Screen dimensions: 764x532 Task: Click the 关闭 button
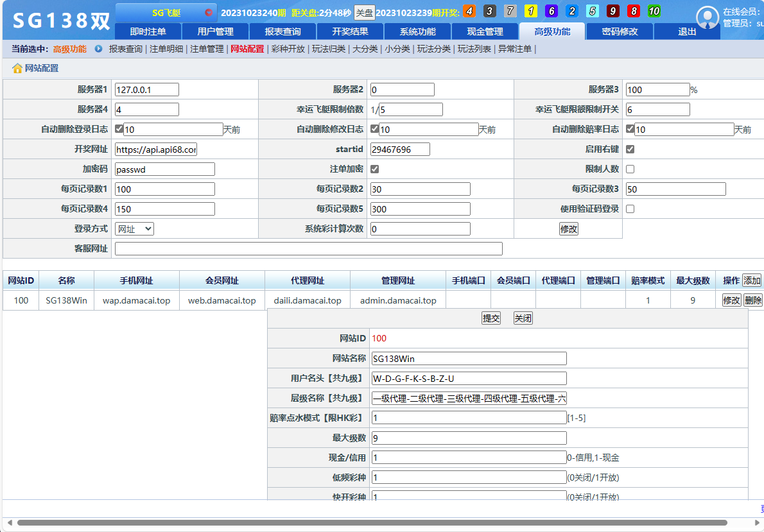(523, 318)
